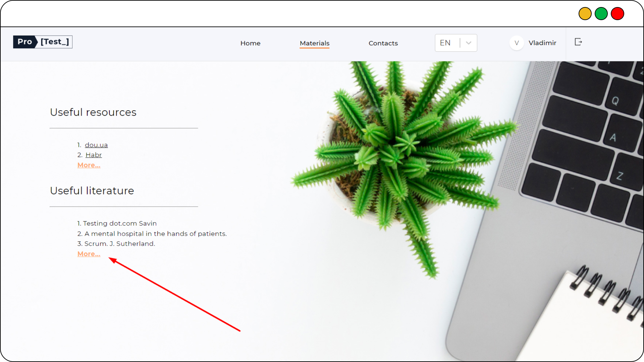Open the Home menu item
This screenshot has height=362, width=644.
click(x=250, y=43)
